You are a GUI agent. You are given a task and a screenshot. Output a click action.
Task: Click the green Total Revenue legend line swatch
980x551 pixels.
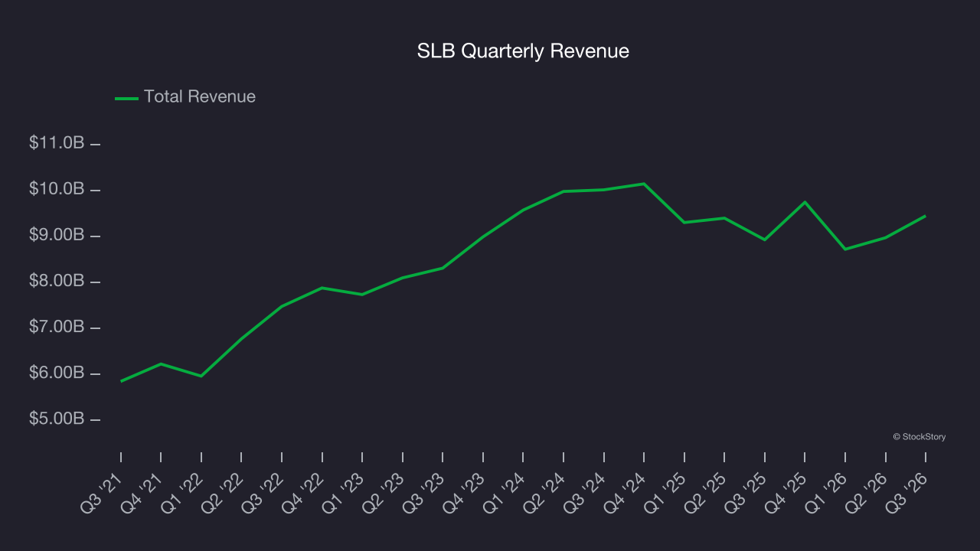click(126, 98)
